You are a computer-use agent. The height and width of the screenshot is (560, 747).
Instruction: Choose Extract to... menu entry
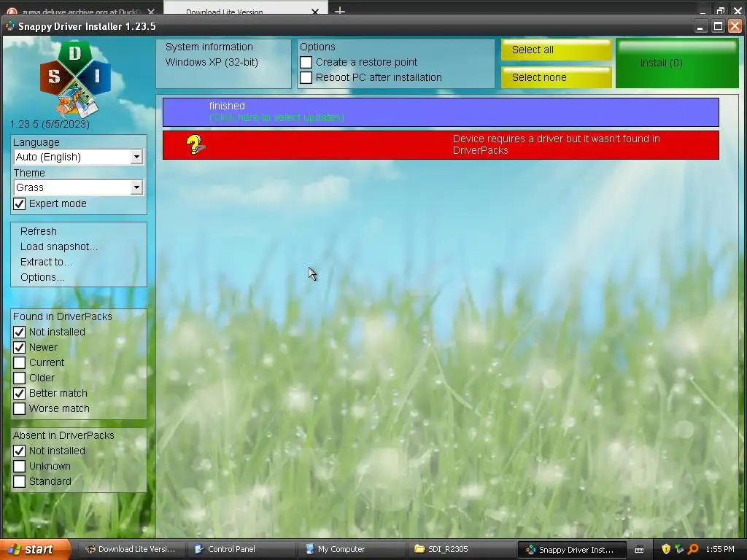(x=46, y=262)
